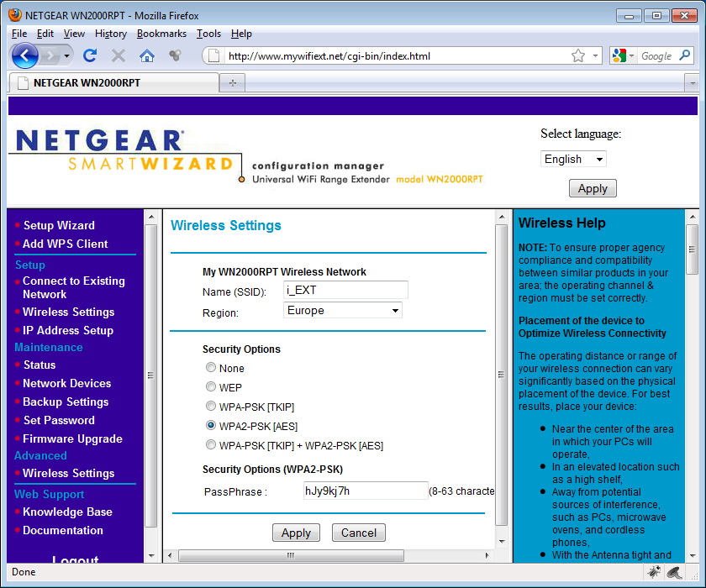Open Setup Wizard in sidebar

59,225
